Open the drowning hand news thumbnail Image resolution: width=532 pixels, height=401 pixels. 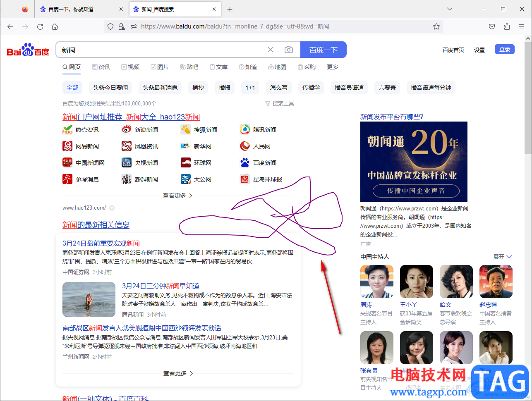pyautogui.click(x=89, y=300)
